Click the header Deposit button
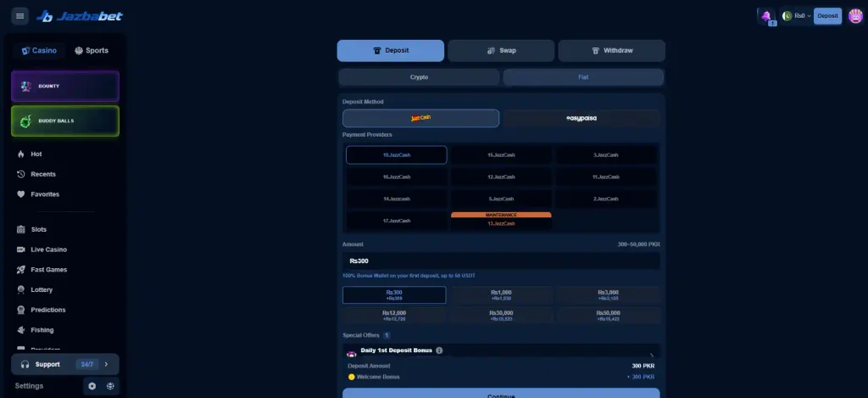 pos(827,15)
